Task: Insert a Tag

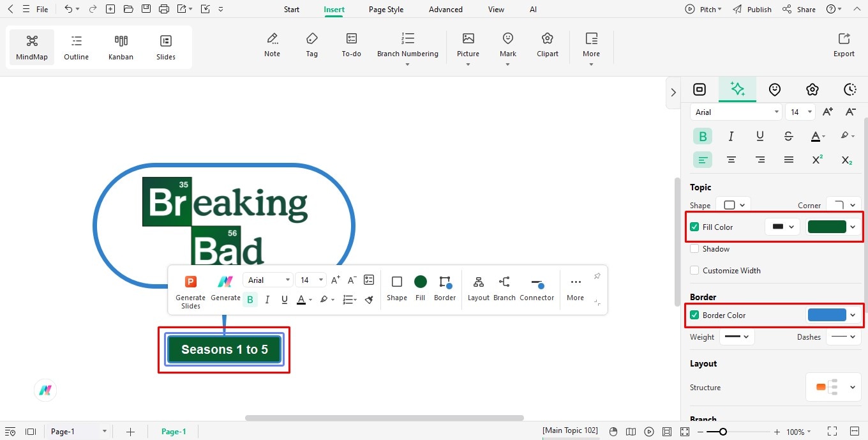Action: click(x=311, y=45)
